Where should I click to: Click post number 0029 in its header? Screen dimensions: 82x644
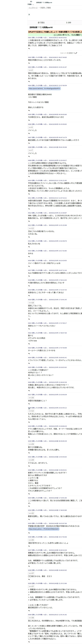30,426
